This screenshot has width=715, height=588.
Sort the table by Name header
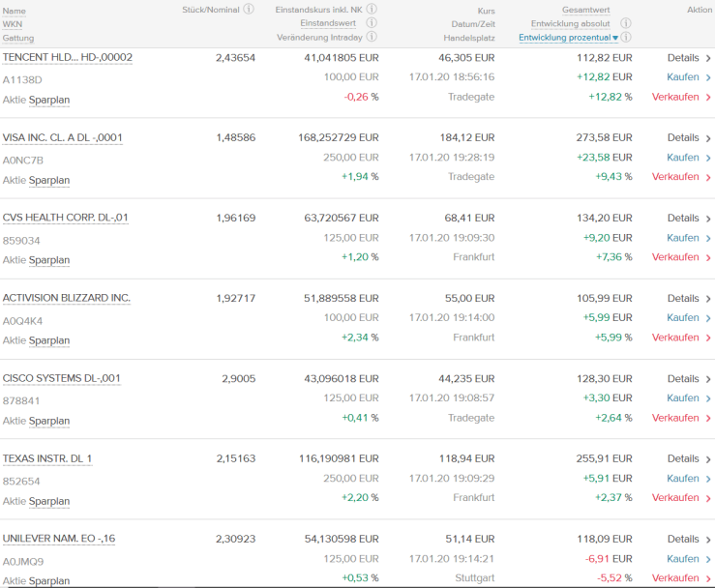pyautogui.click(x=15, y=11)
